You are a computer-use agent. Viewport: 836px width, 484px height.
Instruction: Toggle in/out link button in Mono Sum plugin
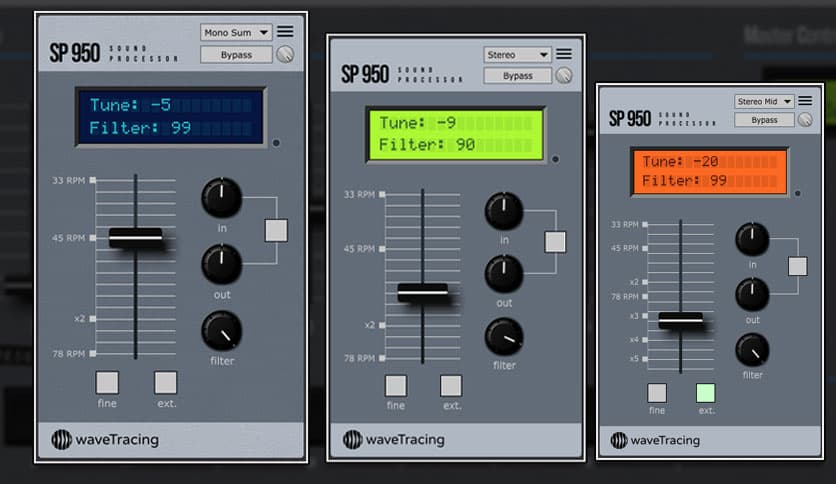pos(276,230)
